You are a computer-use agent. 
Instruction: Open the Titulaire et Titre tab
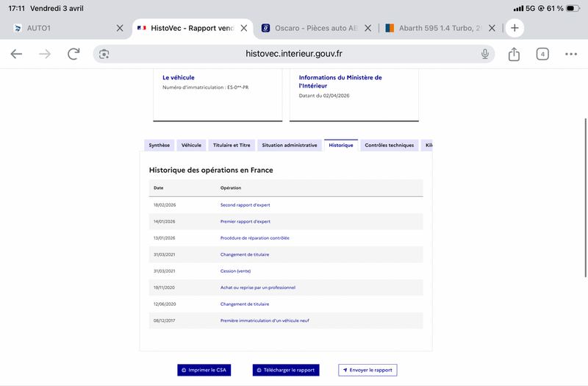(x=232, y=146)
